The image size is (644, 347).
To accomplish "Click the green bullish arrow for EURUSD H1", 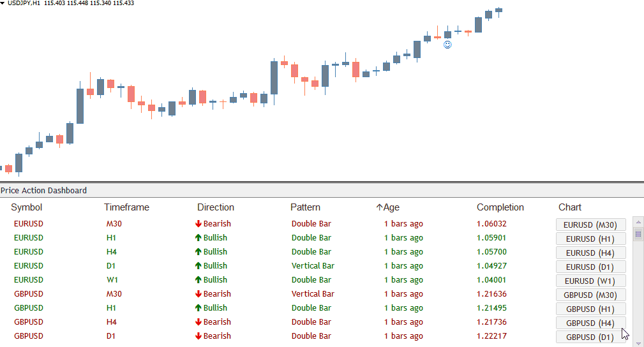I will point(198,238).
